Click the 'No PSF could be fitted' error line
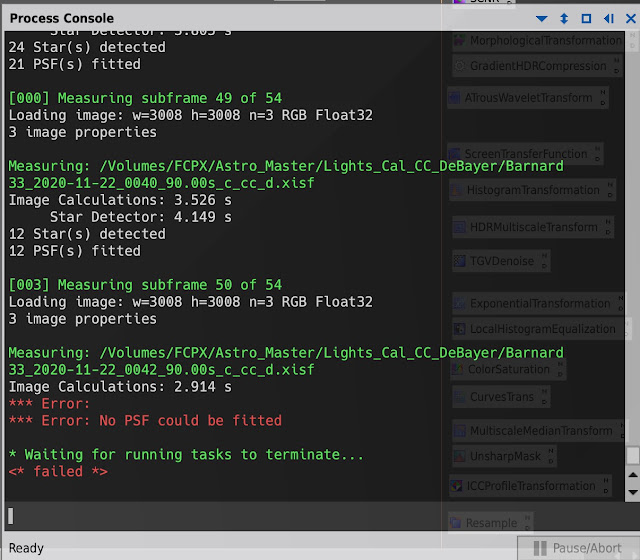 coord(145,420)
